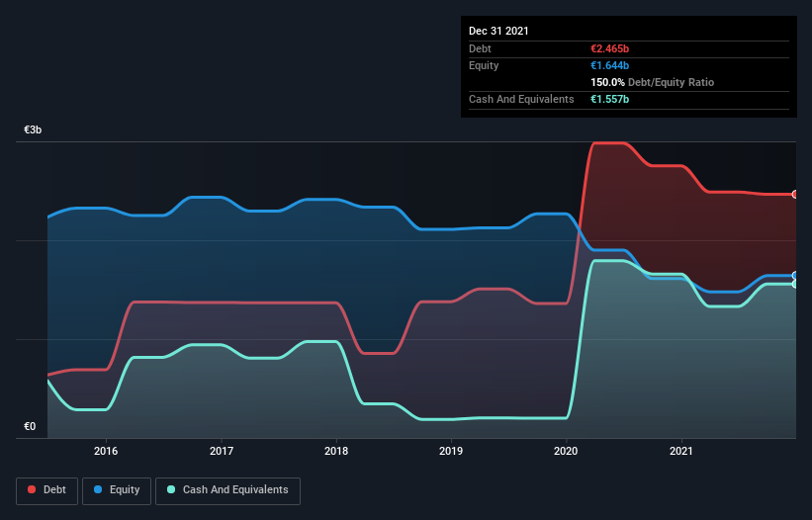Screen dimensions: 812x520
Task: Click the 150.0% Debt/Equity Ratio text
Action: 652,82
